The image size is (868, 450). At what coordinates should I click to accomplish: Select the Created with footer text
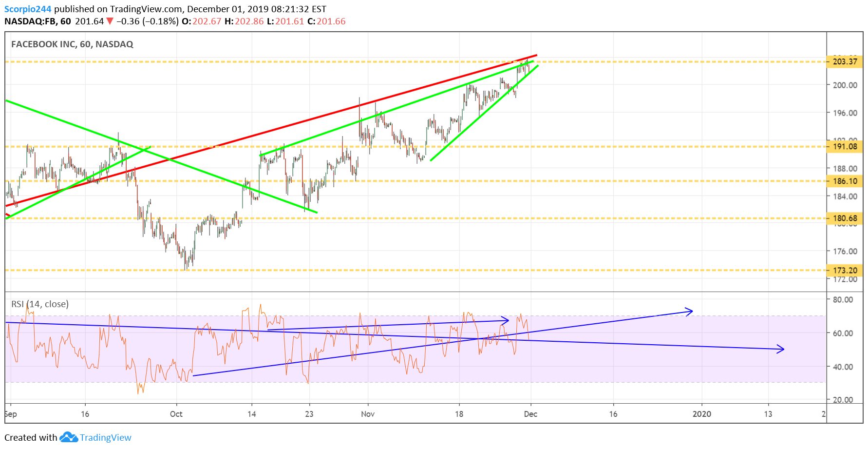tap(31, 437)
